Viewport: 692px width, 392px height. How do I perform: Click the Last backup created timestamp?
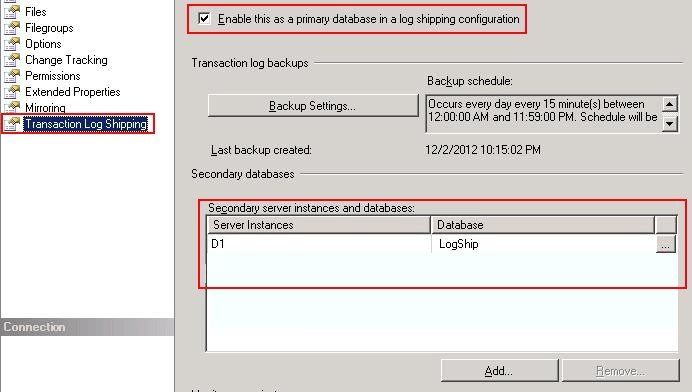pos(483,150)
